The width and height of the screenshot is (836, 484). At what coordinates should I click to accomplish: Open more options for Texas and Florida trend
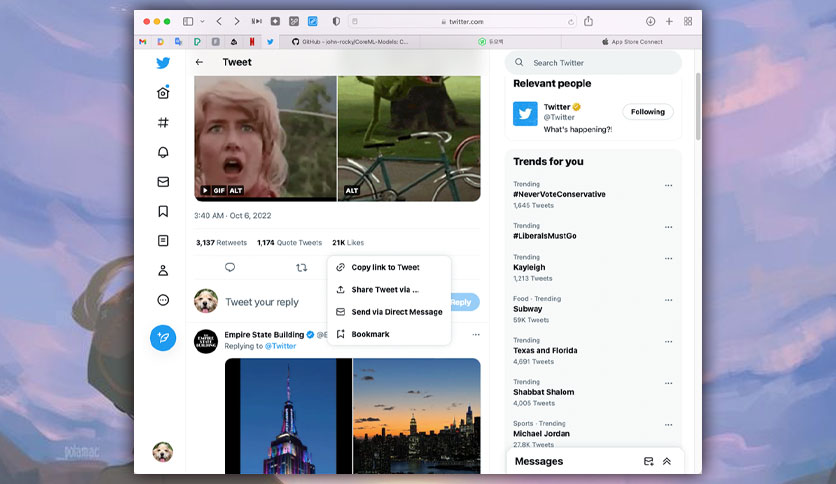click(669, 342)
